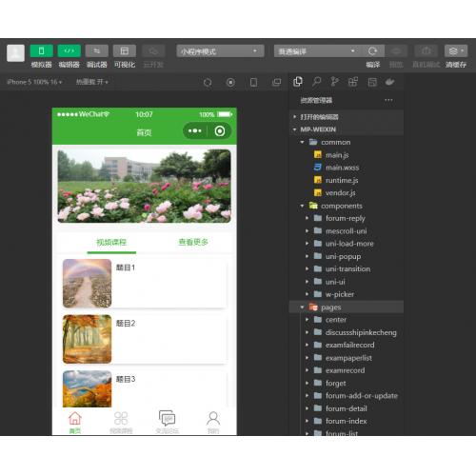Click the preview eye icon
The width and height of the screenshot is (476, 476).
click(396, 51)
